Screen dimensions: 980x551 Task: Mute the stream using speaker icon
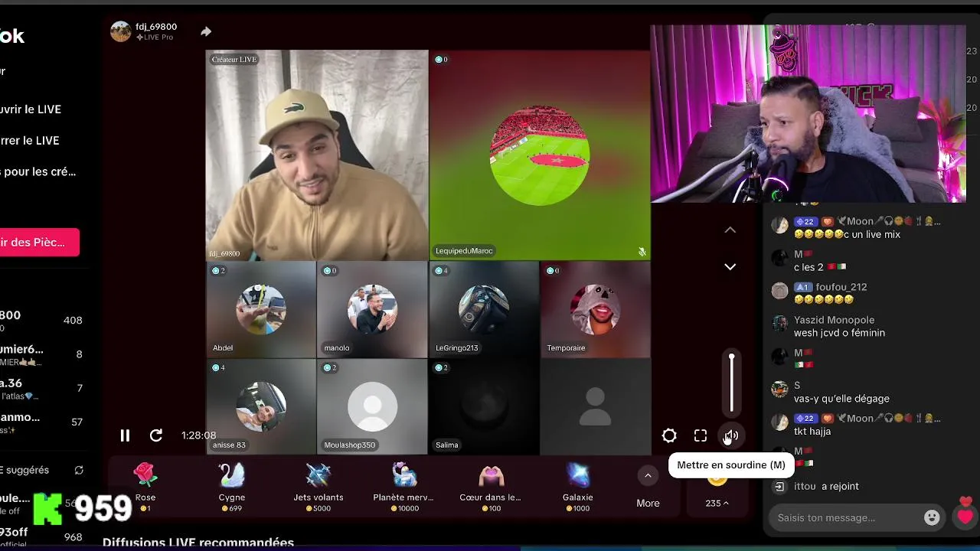coord(731,435)
